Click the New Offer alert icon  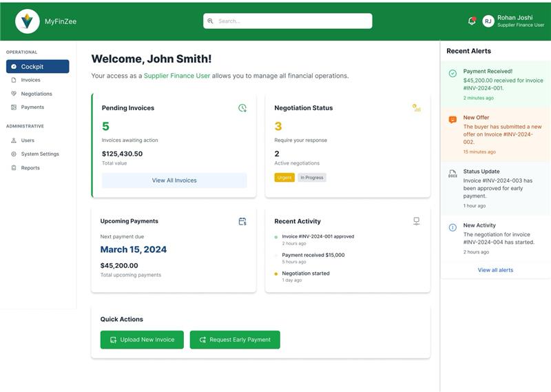click(453, 119)
